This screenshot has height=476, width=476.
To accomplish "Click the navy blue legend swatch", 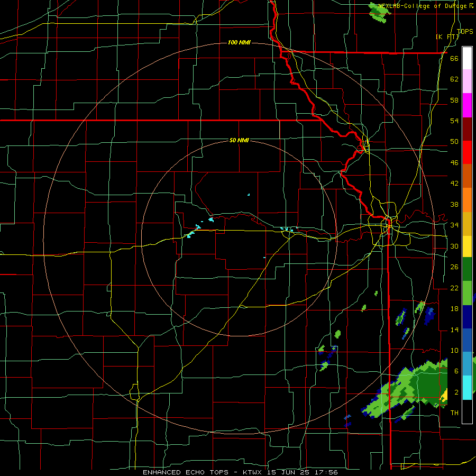I will (467, 317).
